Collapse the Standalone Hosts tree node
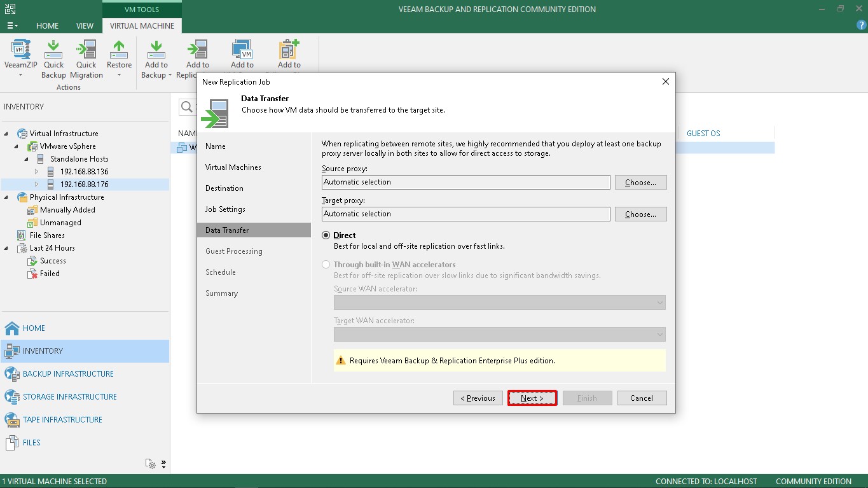Screen dimensions: 868x488 click(27, 159)
